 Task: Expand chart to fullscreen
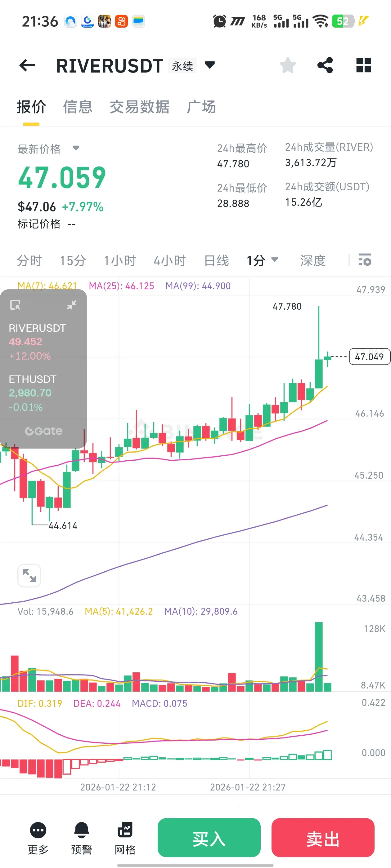(x=29, y=575)
